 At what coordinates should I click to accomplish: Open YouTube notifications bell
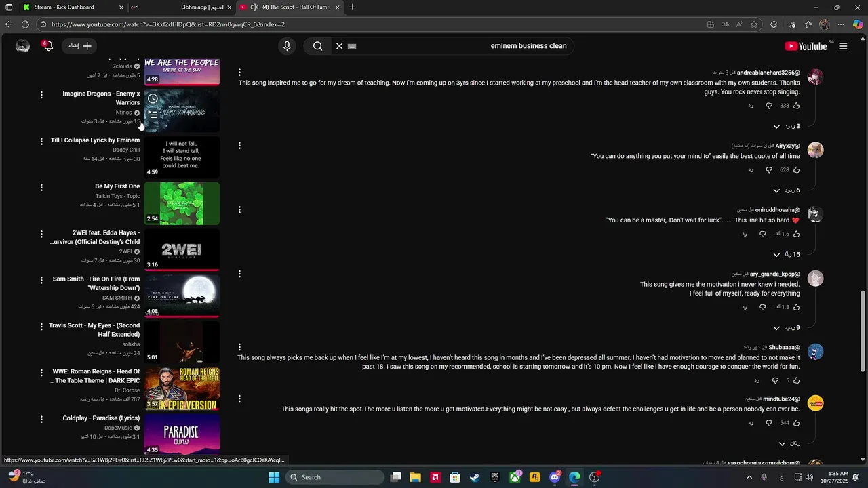pyautogui.click(x=47, y=46)
